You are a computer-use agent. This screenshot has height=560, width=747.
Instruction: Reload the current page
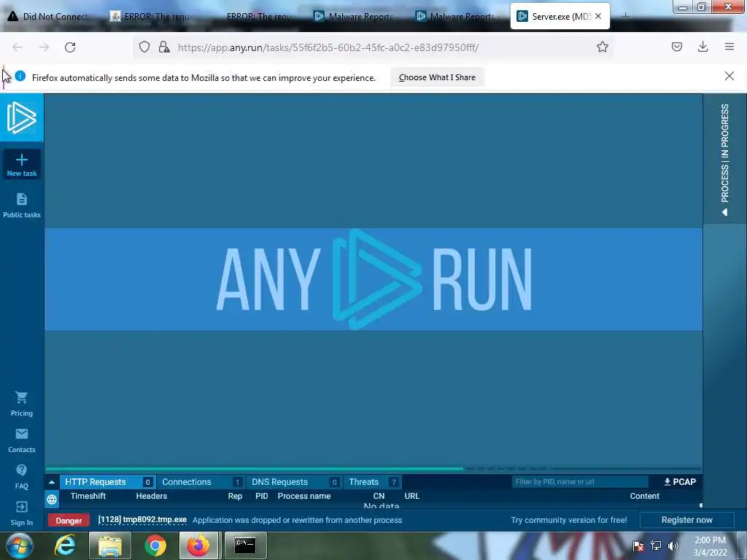pos(70,47)
